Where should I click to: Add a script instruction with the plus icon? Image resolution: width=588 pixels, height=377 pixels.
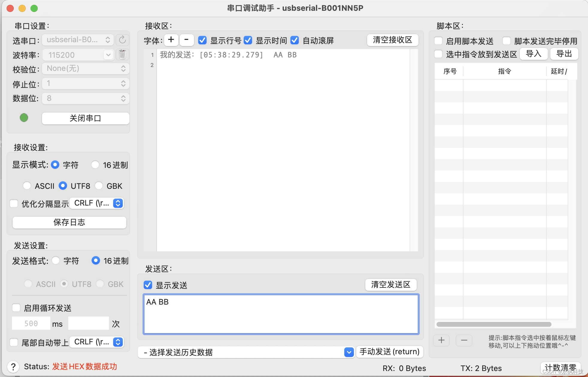[441, 340]
